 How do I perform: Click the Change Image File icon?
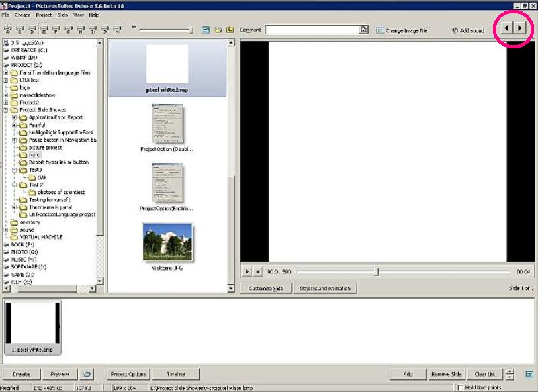pos(379,30)
